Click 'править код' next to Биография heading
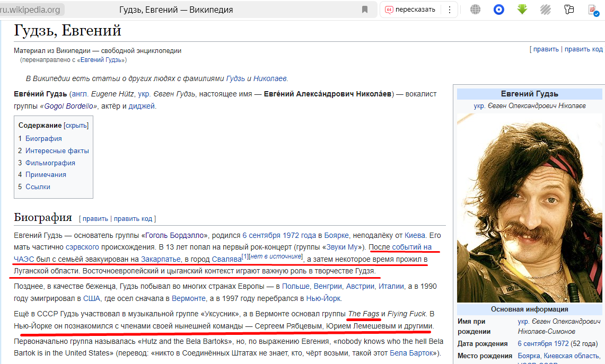The image size is (605, 364). tap(133, 219)
